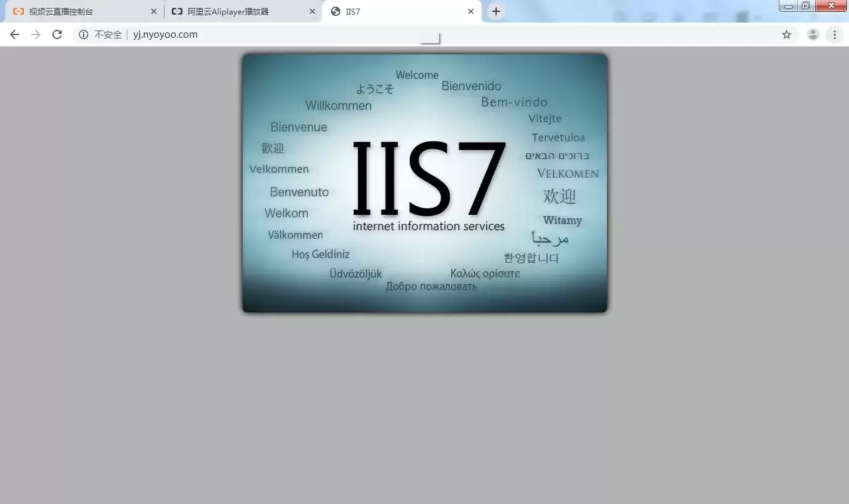
Task: Click the 视频云直播 tab favicon
Action: pos(18,11)
